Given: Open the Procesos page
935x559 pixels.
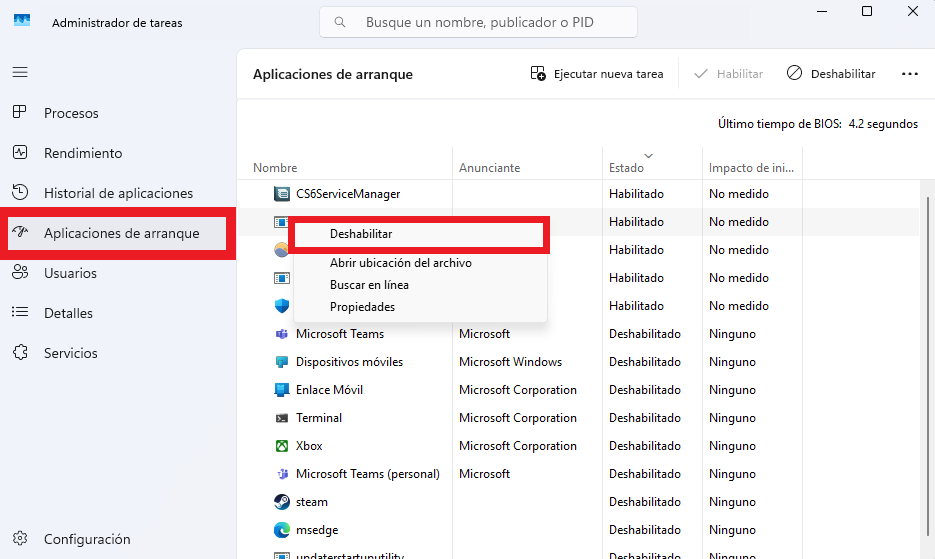Looking at the screenshot, I should pyautogui.click(x=71, y=113).
